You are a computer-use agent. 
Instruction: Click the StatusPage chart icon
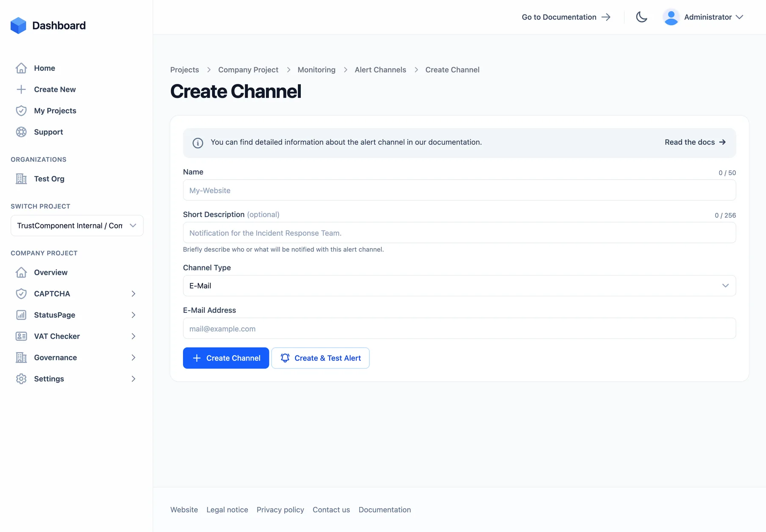pos(21,315)
